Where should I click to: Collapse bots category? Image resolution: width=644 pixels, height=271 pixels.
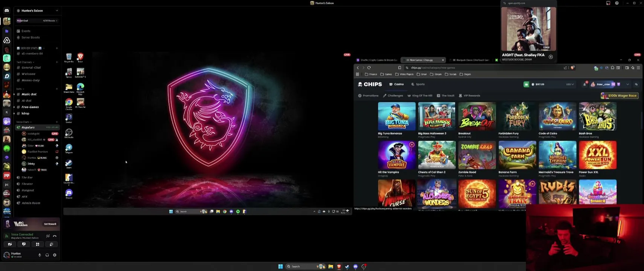[20, 89]
